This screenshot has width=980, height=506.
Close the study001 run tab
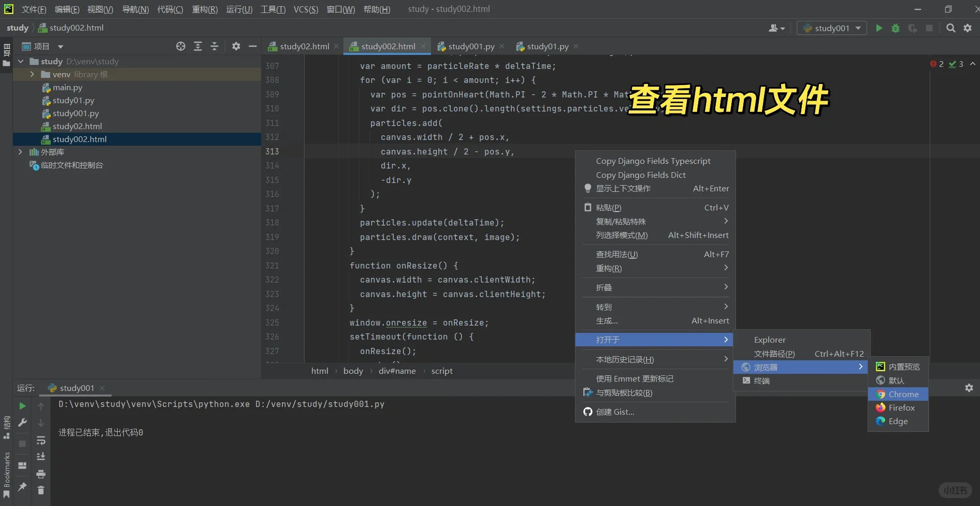tap(102, 388)
